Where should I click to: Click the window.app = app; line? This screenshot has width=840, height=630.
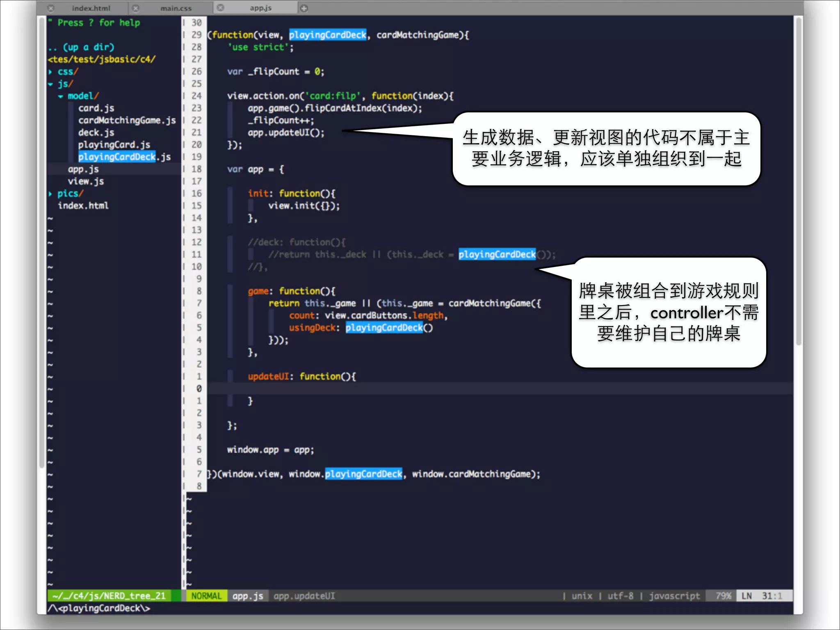tap(270, 450)
